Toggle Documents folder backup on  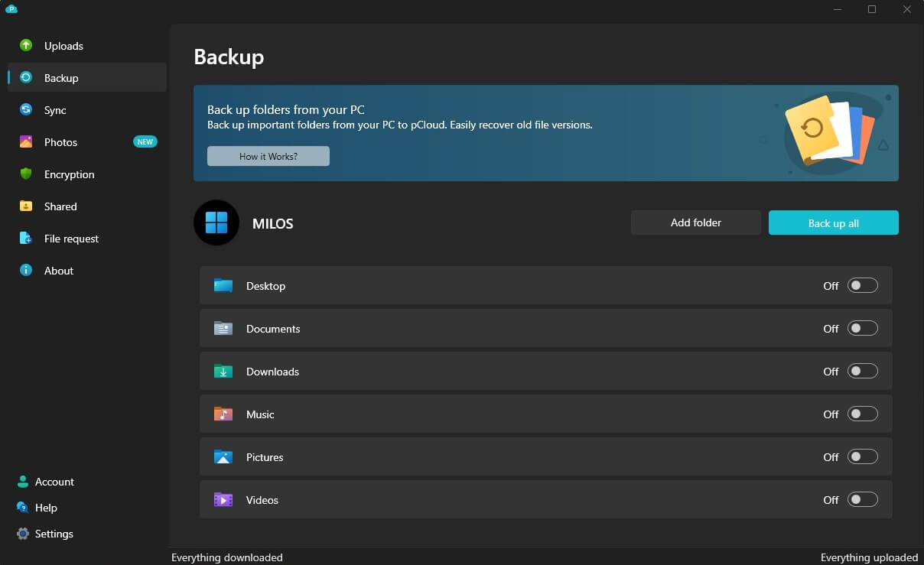862,328
